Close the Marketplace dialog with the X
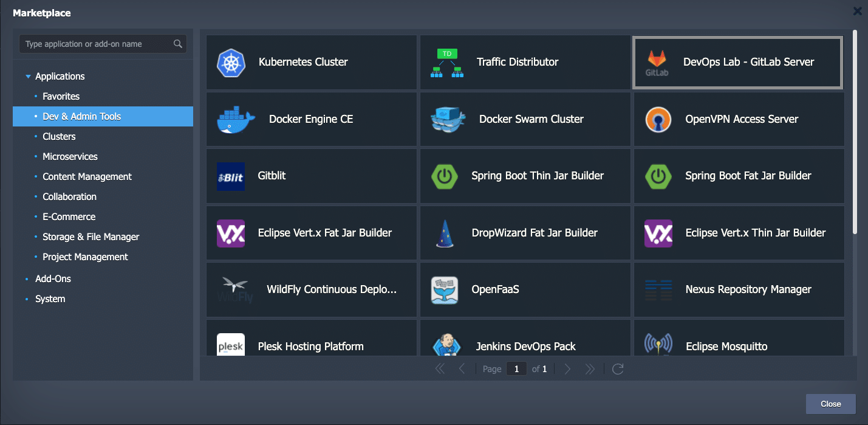Viewport: 868px width, 425px height. (x=857, y=11)
